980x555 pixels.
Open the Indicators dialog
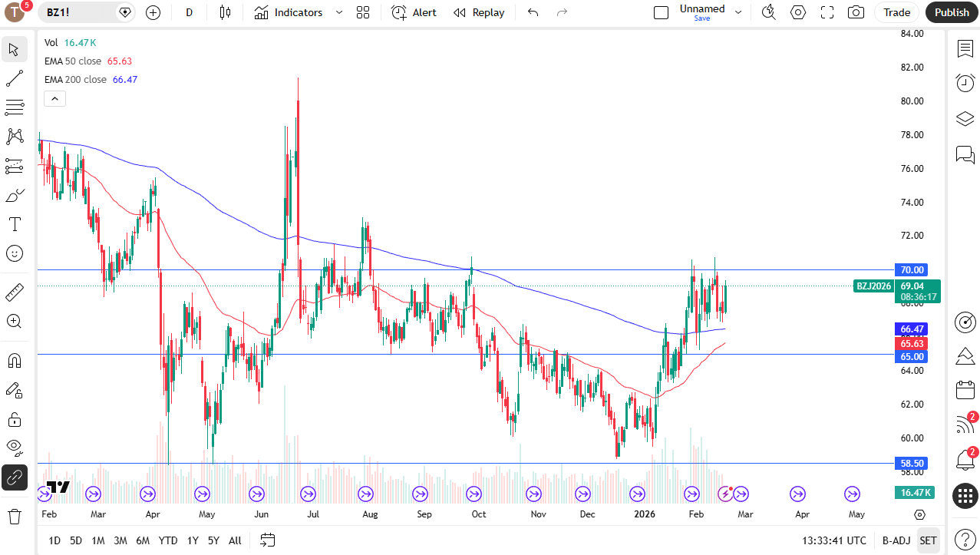tap(289, 12)
